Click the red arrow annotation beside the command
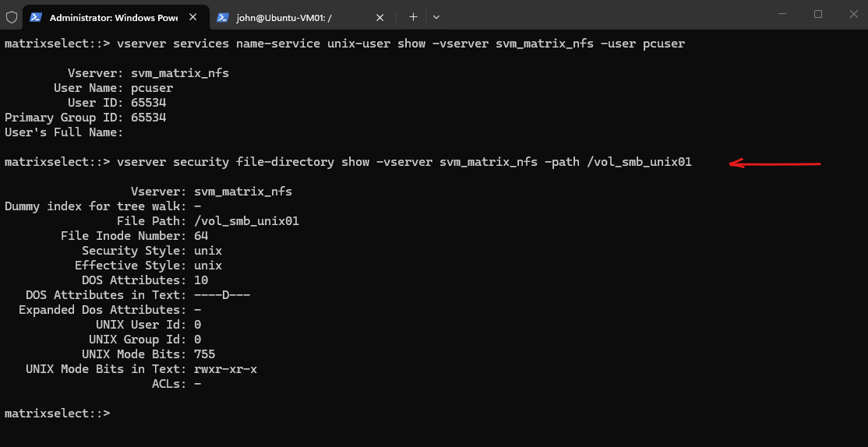This screenshot has height=447, width=868. pos(774,164)
